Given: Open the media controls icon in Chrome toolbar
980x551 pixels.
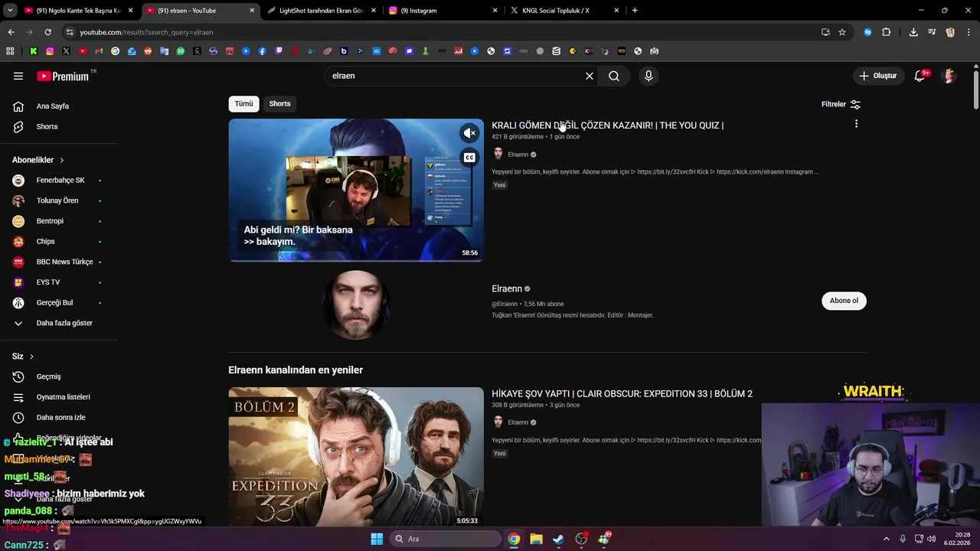Looking at the screenshot, I should coord(932,32).
